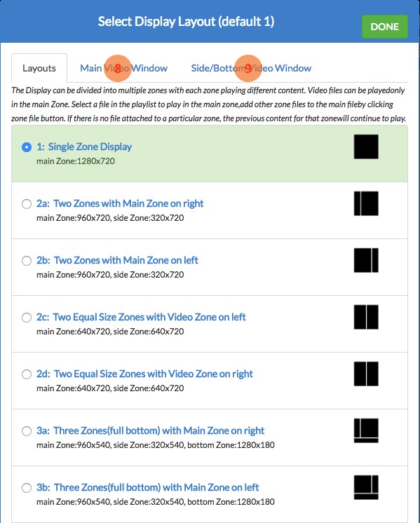Click the green DONE button
Viewport: 420px width, 523px height.
[x=385, y=27]
